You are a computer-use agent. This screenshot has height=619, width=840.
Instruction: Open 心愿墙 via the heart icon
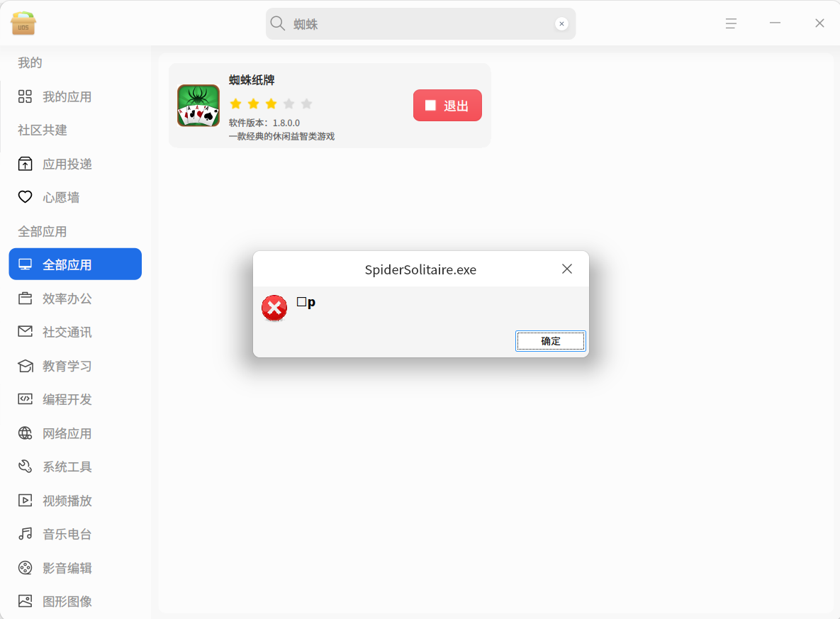25,197
